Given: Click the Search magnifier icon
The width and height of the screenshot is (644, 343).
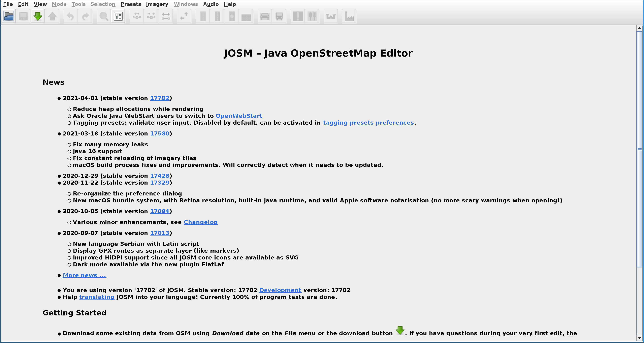Looking at the screenshot, I should point(103,16).
